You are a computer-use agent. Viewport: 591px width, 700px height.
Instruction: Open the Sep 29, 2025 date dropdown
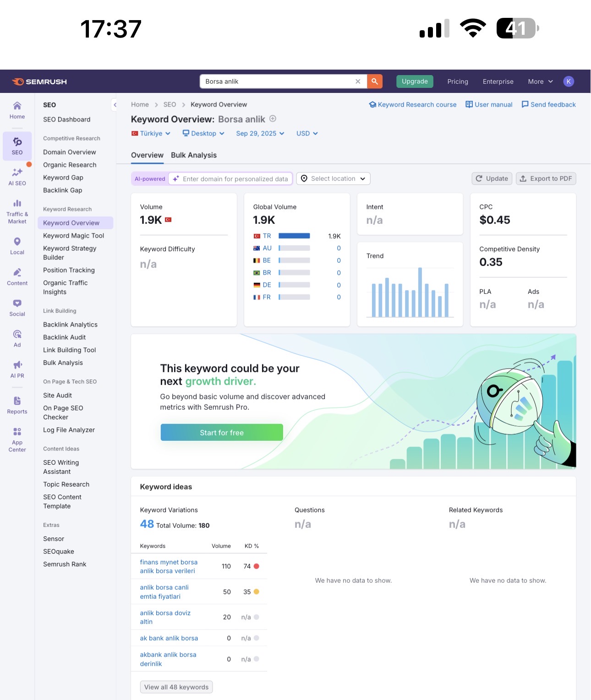coord(260,133)
